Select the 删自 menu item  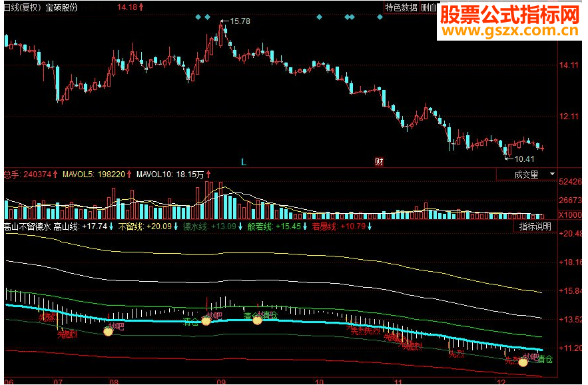coord(429,7)
